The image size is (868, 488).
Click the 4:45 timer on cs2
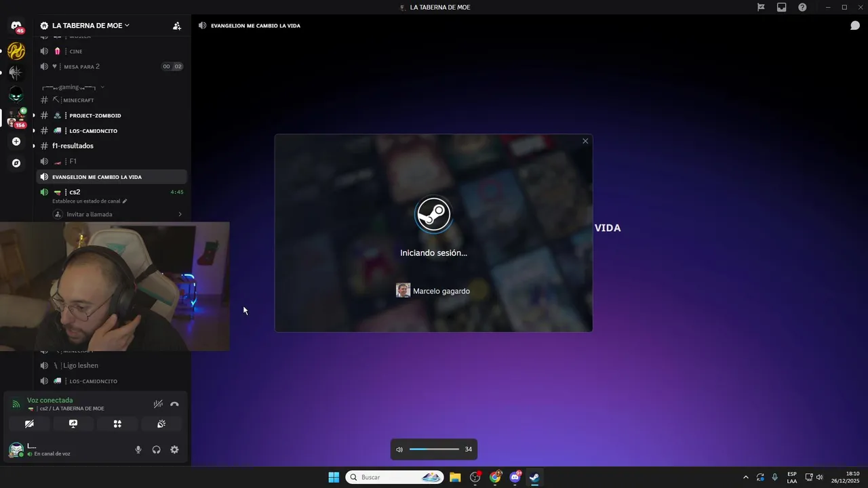coord(177,192)
